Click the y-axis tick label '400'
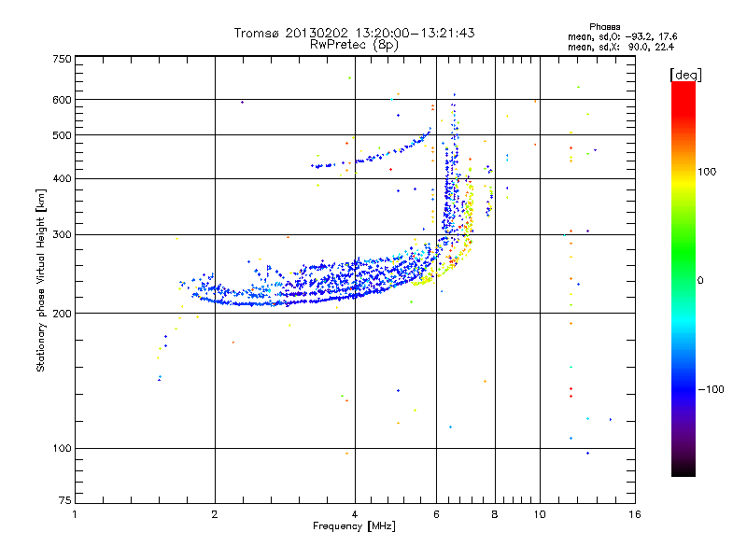This screenshot has height=560, width=747. [63, 179]
